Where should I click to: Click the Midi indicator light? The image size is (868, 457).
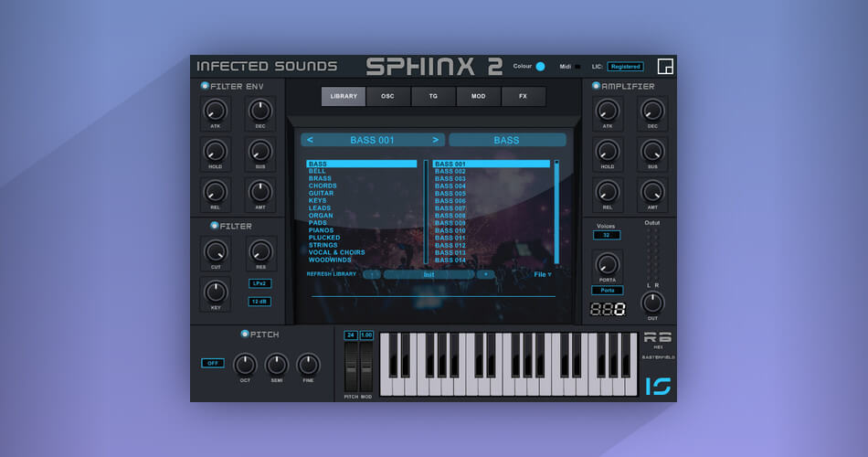point(577,67)
